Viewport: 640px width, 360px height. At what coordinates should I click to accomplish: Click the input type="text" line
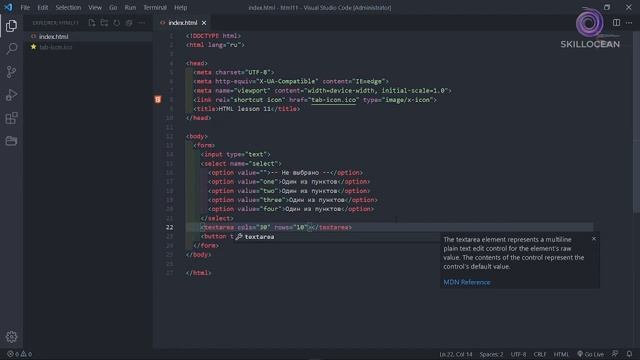coord(236,154)
